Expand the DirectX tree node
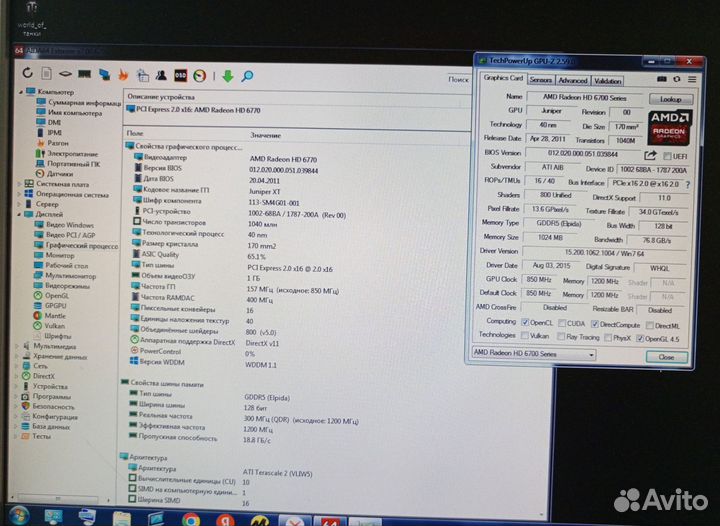 click(17, 375)
